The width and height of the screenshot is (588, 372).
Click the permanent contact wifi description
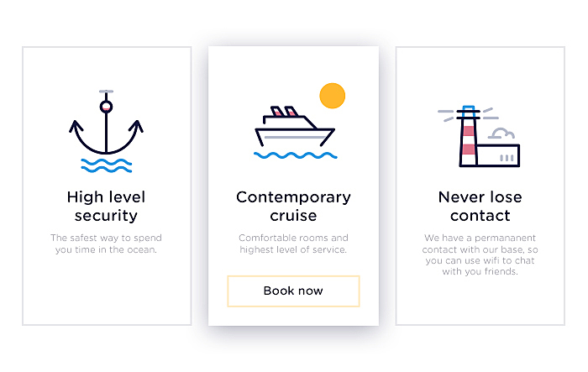pos(480,254)
